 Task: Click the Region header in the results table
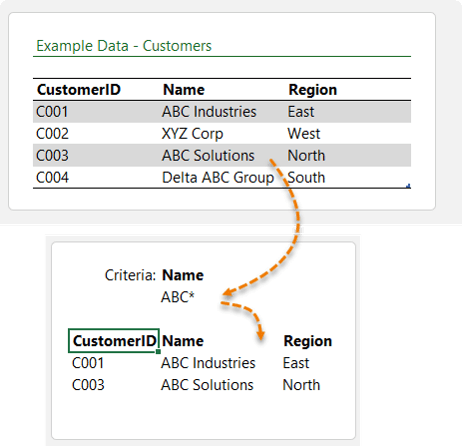(308, 341)
